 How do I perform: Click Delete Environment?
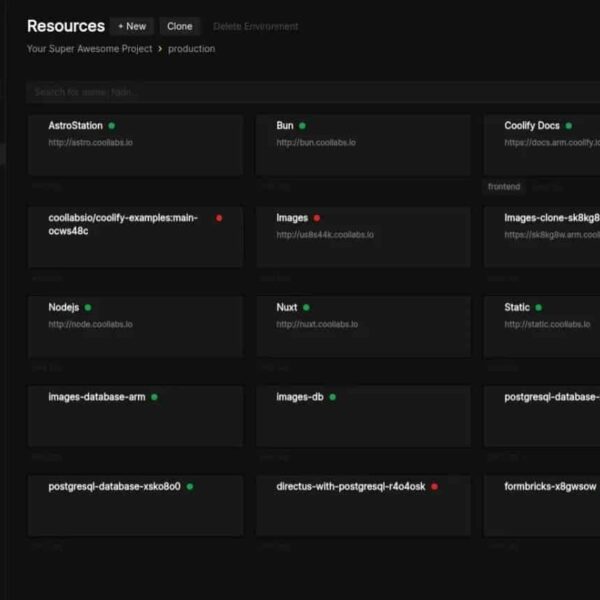[x=256, y=26]
